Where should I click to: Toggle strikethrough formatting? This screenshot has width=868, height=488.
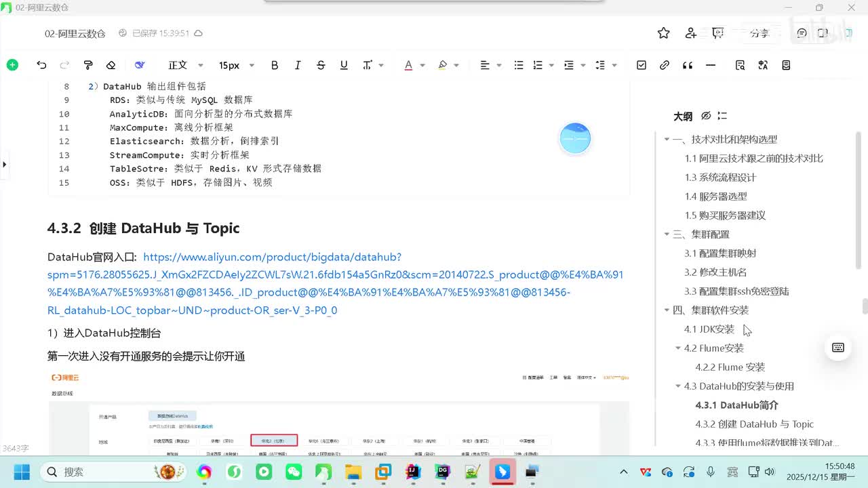[x=321, y=65]
